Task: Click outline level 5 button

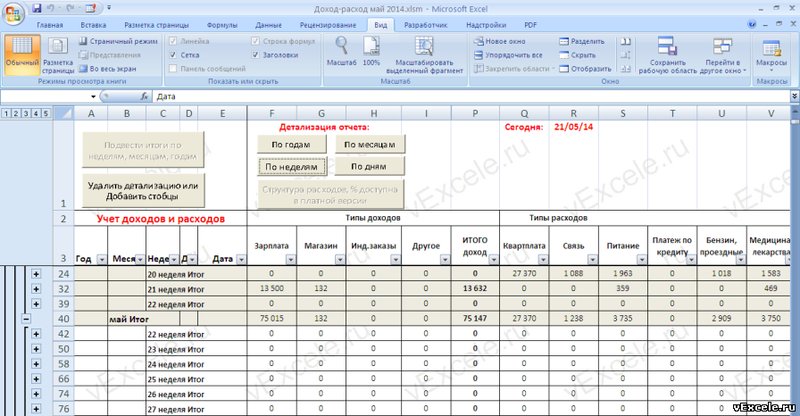Action: pos(45,113)
